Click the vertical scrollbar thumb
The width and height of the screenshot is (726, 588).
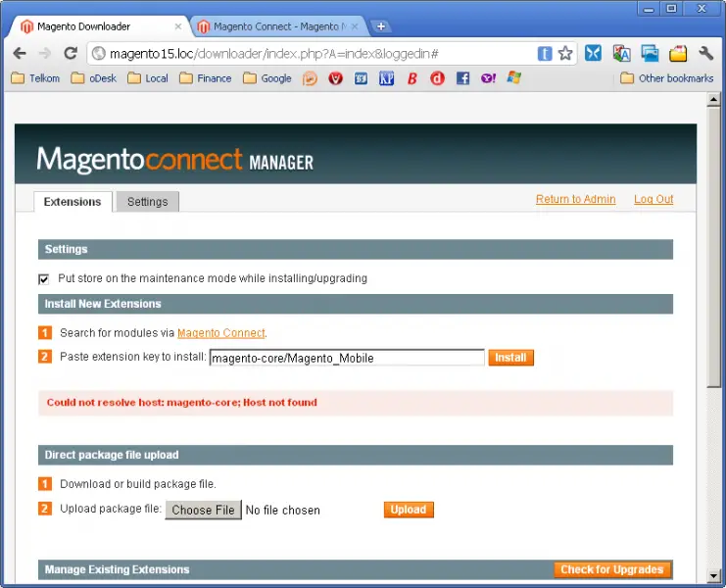[x=713, y=247]
